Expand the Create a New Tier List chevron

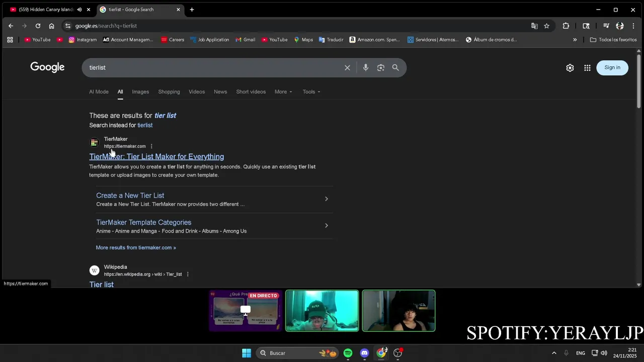coord(326,199)
